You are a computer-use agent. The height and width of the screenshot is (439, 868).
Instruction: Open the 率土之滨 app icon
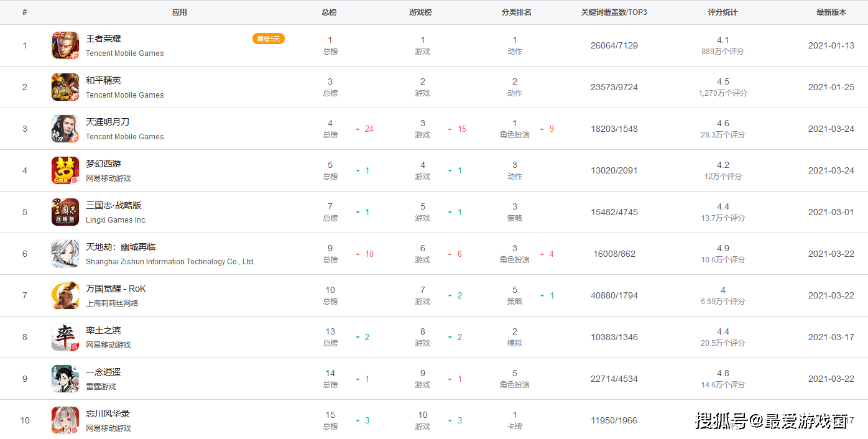pyautogui.click(x=65, y=337)
